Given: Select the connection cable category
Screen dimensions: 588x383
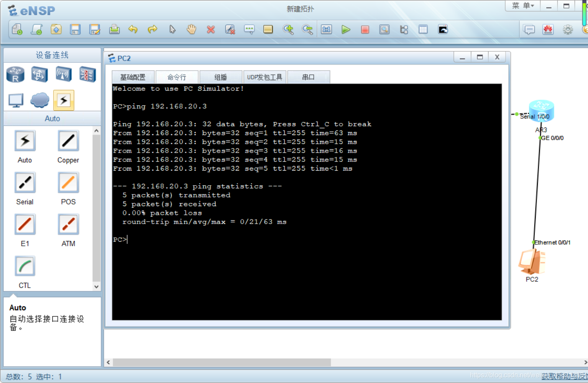Looking at the screenshot, I should (64, 100).
